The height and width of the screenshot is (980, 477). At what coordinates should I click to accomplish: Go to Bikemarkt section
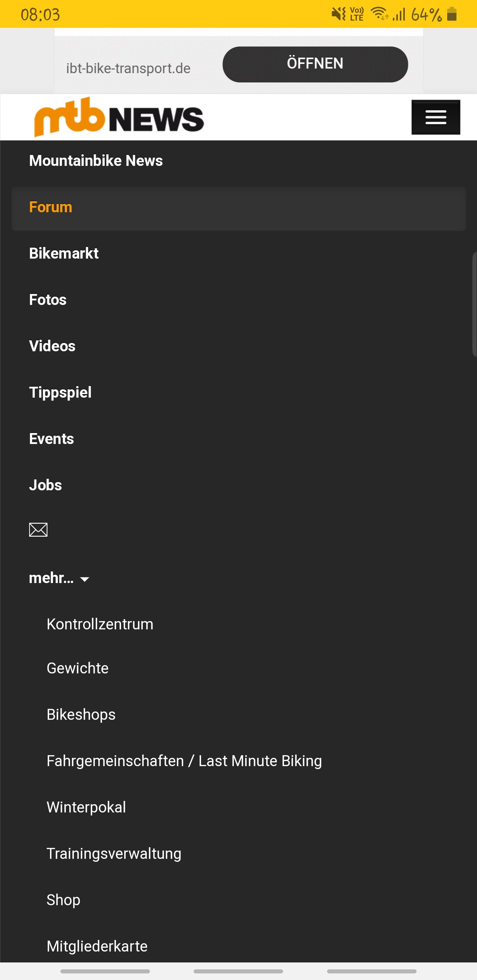coord(64,253)
